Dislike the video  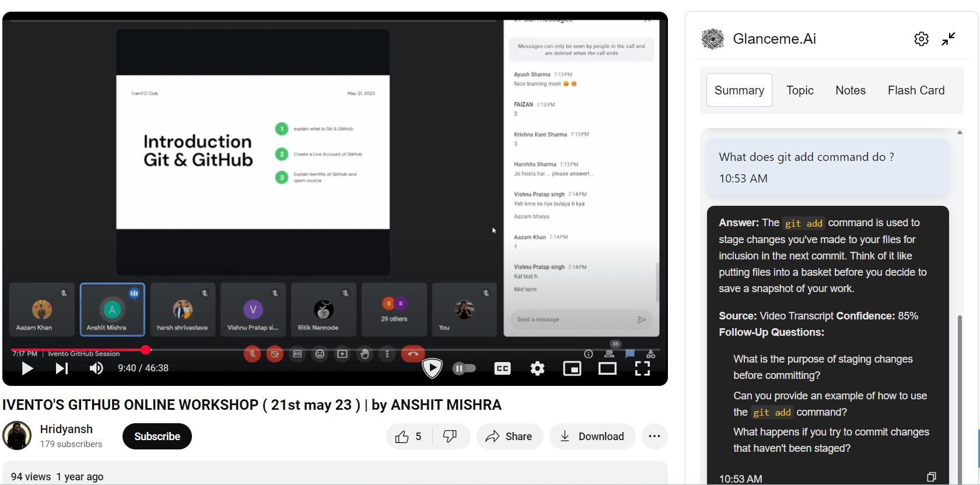point(450,437)
